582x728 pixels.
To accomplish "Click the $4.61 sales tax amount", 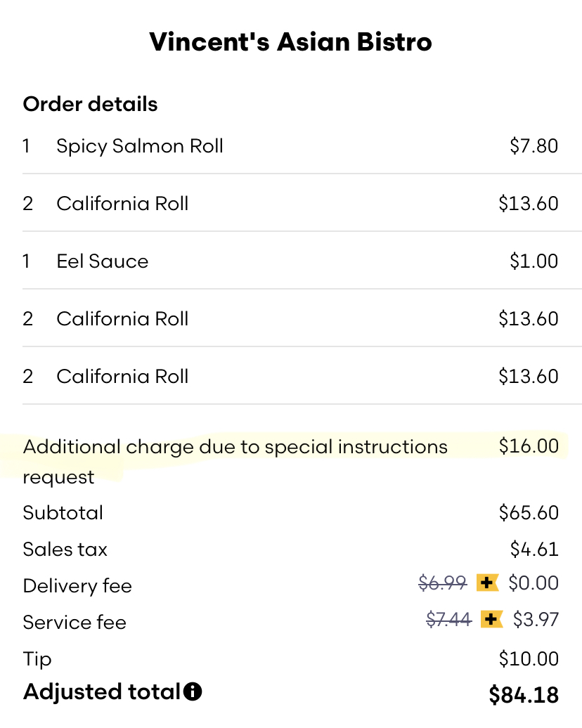I will (x=534, y=550).
